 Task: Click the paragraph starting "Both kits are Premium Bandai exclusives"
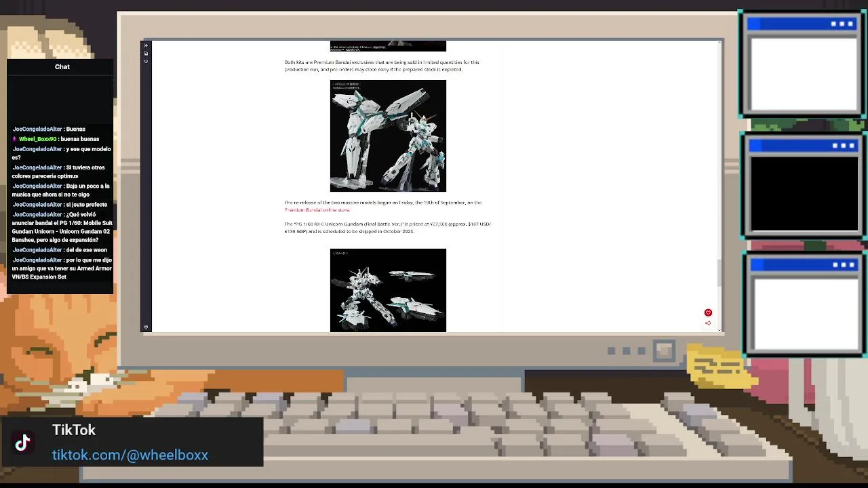pos(382,66)
